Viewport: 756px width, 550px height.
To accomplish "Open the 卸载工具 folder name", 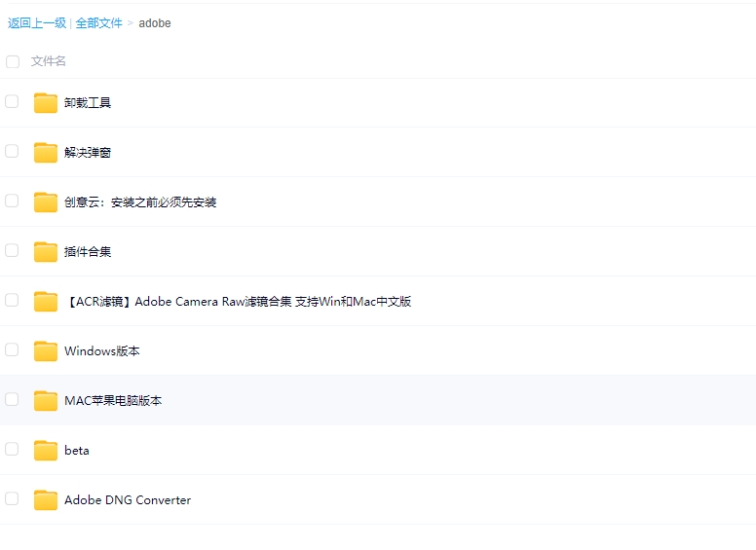I will pyautogui.click(x=88, y=103).
